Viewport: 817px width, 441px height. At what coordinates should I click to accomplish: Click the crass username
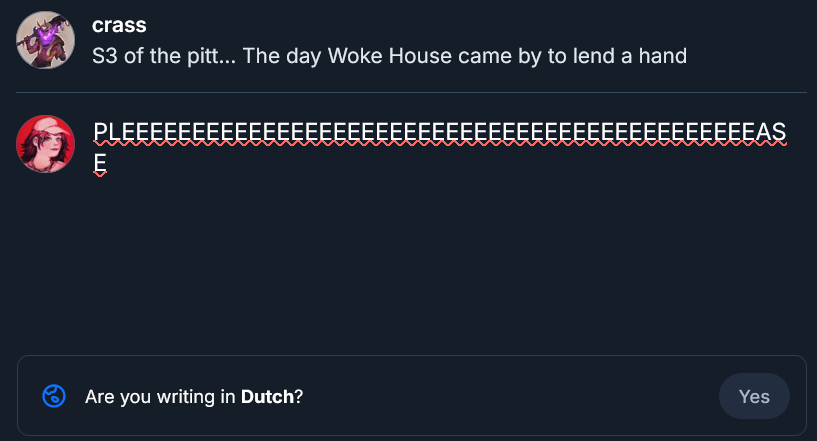click(x=119, y=25)
